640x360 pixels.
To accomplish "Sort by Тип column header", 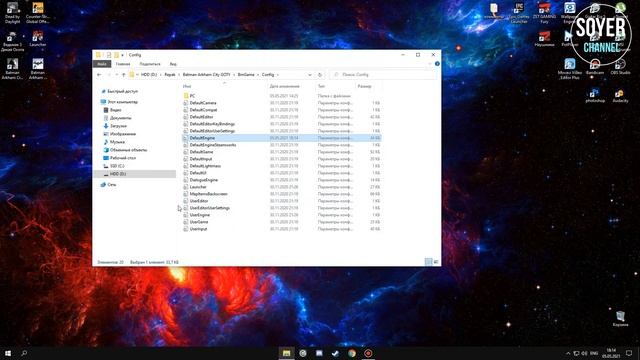I will [x=322, y=86].
